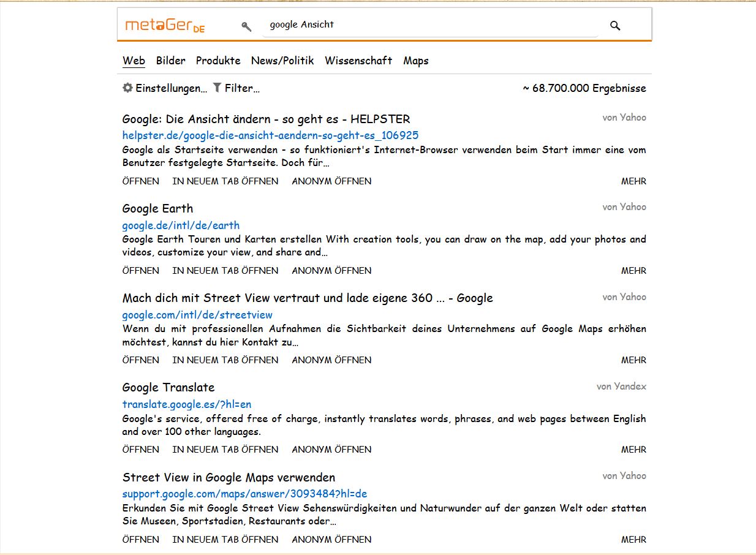Switch to the Bilder tab

click(171, 61)
